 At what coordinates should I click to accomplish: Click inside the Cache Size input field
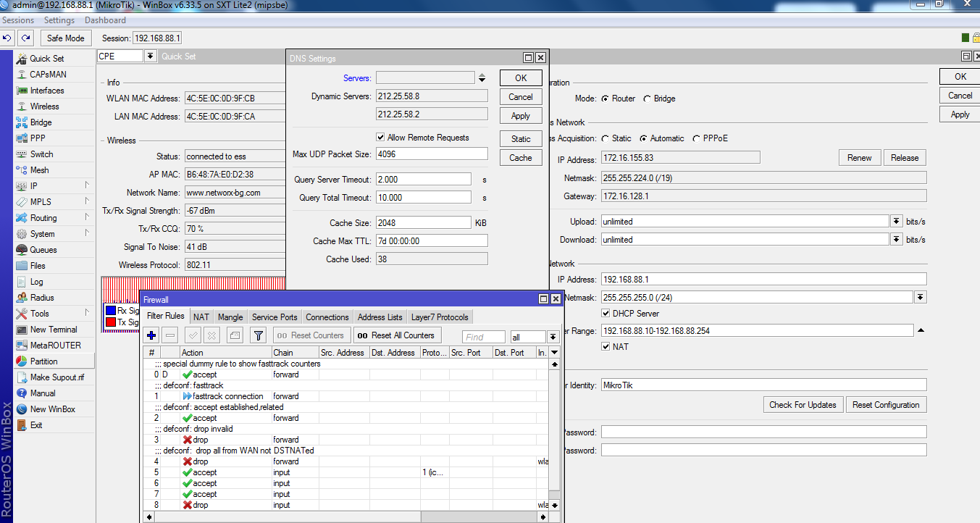pyautogui.click(x=423, y=223)
